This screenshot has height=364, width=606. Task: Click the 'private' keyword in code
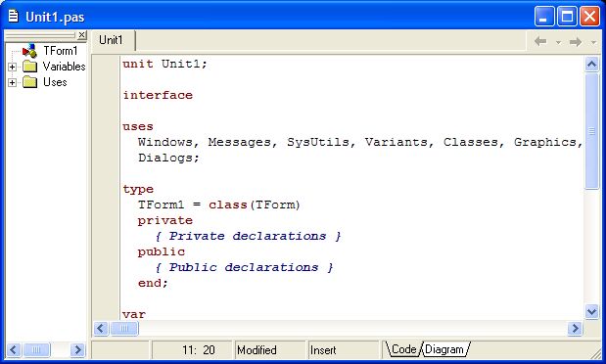(165, 220)
